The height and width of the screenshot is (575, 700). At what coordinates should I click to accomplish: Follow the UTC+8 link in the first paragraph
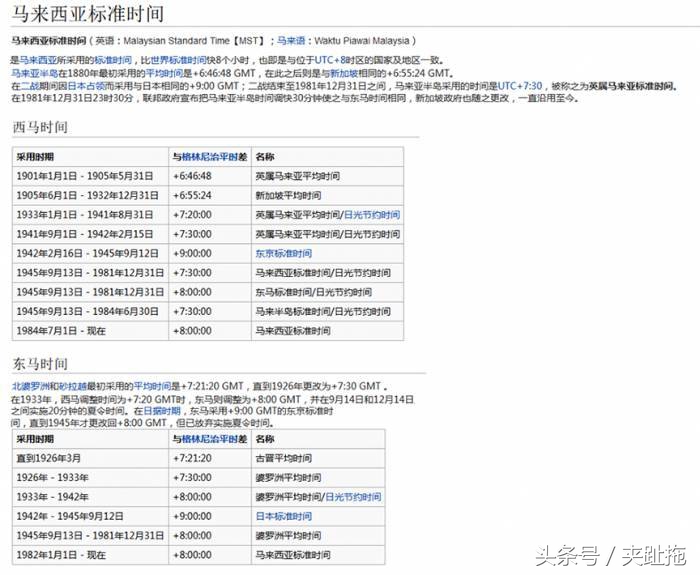[x=330, y=60]
